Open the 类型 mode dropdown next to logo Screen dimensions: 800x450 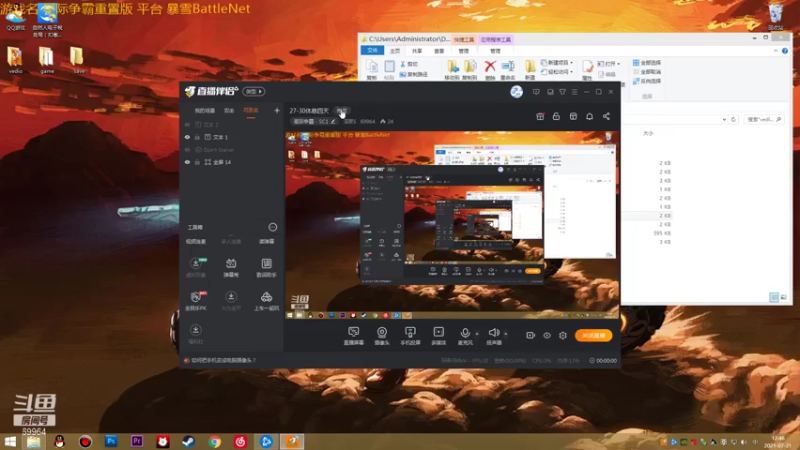point(254,92)
